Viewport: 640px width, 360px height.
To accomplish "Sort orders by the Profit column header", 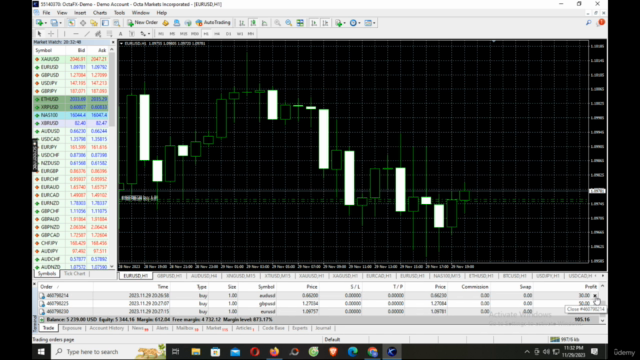I will pyautogui.click(x=591, y=287).
